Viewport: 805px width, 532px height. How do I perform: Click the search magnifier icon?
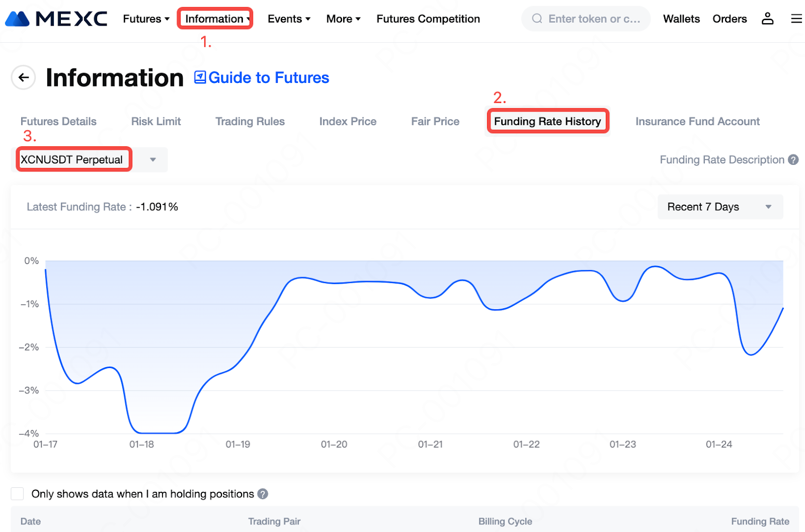(x=537, y=19)
